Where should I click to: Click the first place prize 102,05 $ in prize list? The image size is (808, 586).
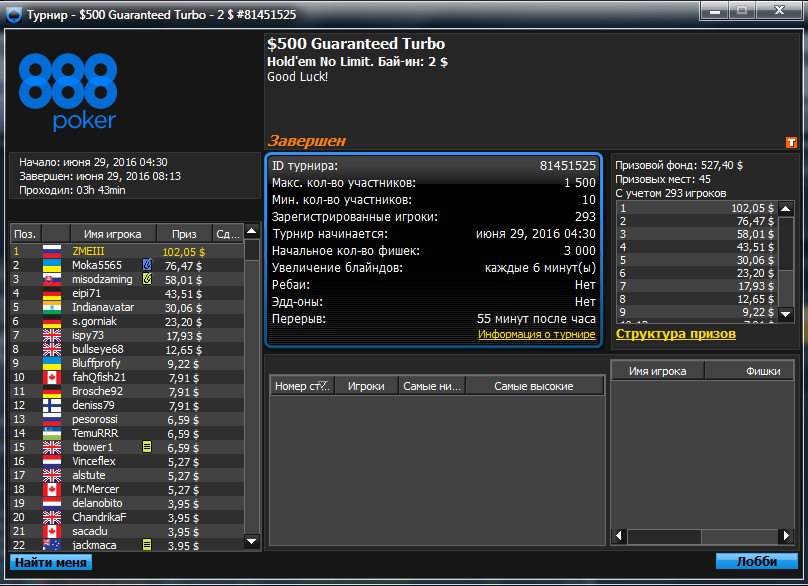click(x=752, y=208)
